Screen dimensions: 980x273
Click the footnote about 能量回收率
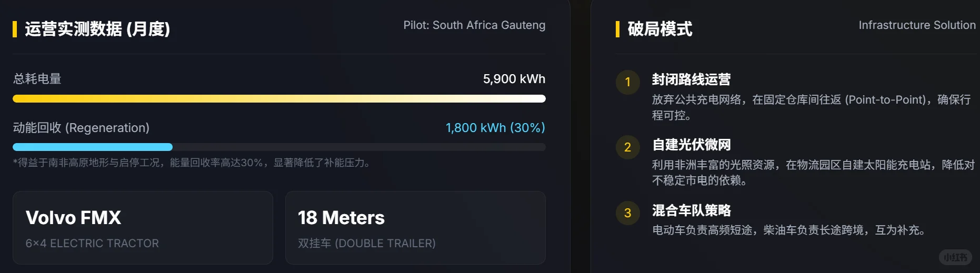(193, 163)
